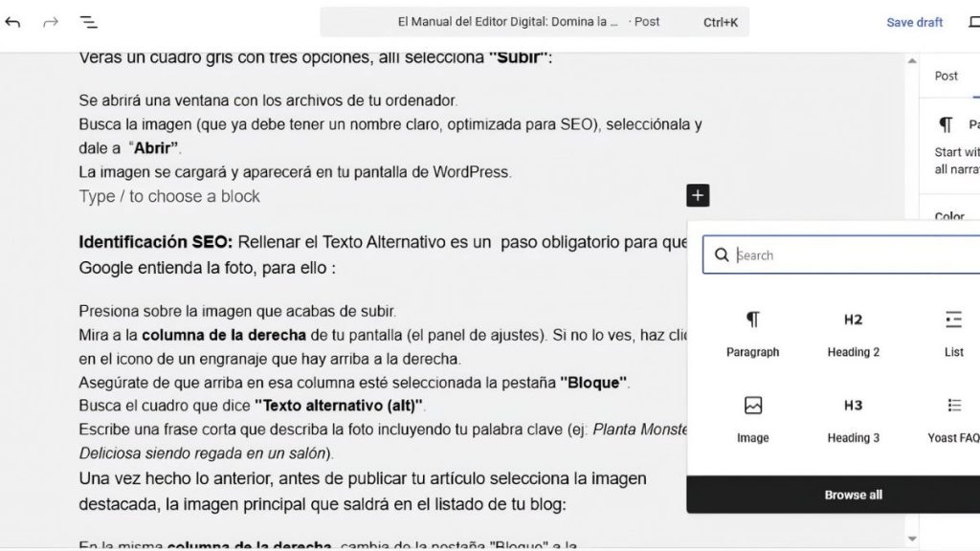Click the bold word 'Abrir'
Image resolution: width=980 pixels, height=551 pixels.
coord(154,148)
